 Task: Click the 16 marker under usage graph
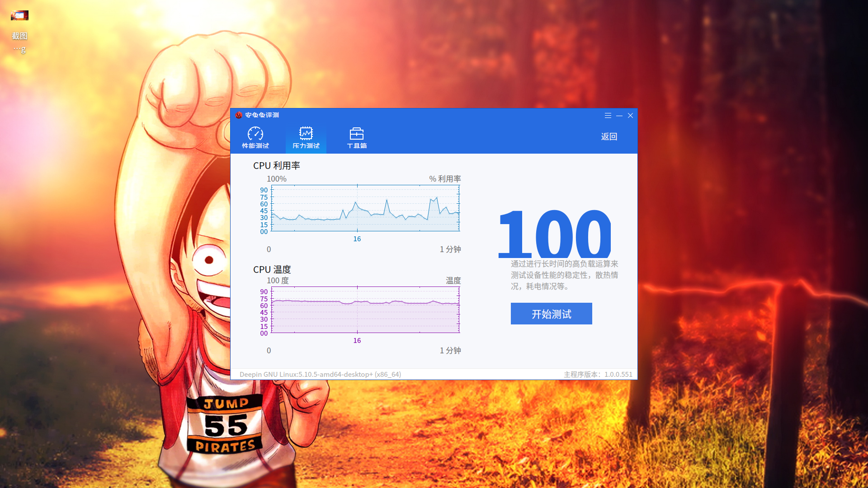click(x=357, y=239)
